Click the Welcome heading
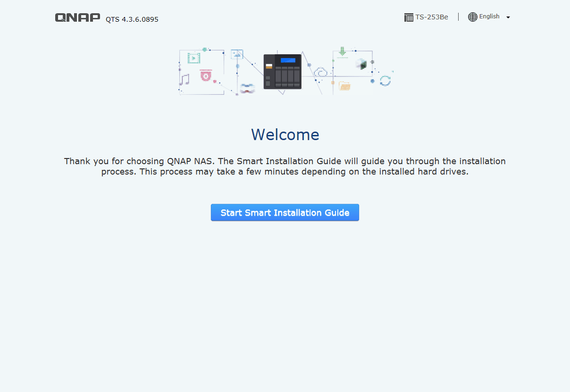Image resolution: width=570 pixels, height=392 pixels. point(285,135)
